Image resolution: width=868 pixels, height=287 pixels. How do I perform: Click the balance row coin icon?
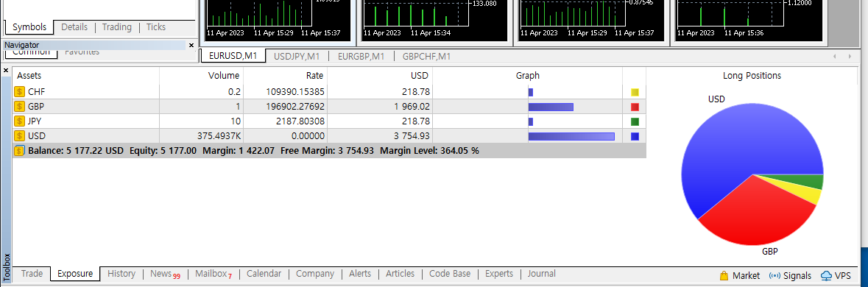point(20,150)
